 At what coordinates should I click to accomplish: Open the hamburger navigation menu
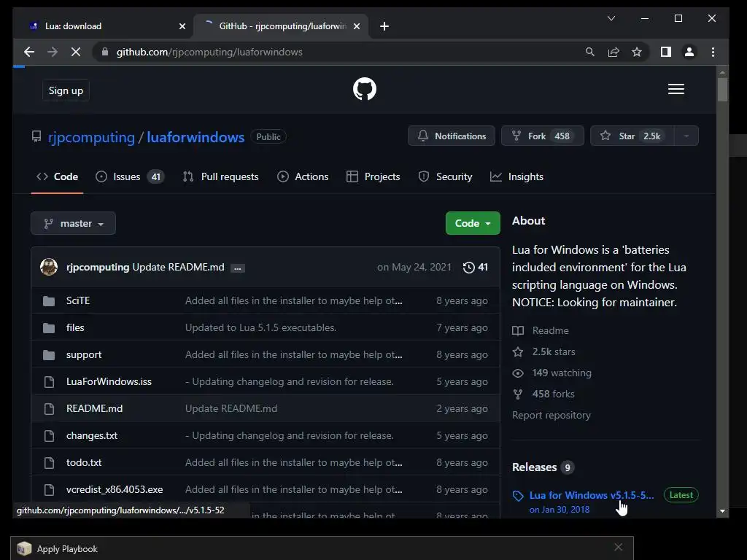[x=676, y=89]
